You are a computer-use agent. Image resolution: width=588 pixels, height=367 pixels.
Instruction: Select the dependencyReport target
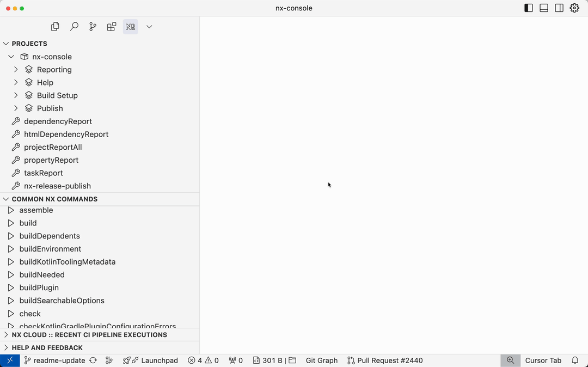(58, 121)
